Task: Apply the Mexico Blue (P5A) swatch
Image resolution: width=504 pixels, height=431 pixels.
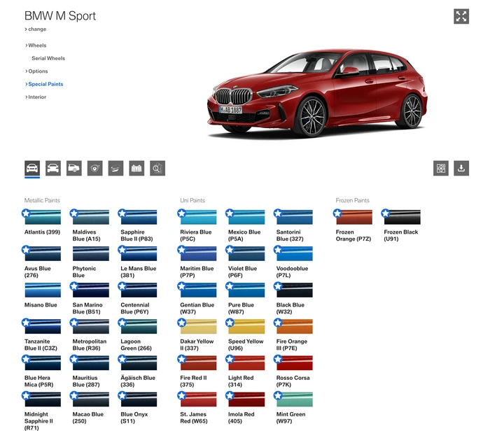Action: point(246,217)
